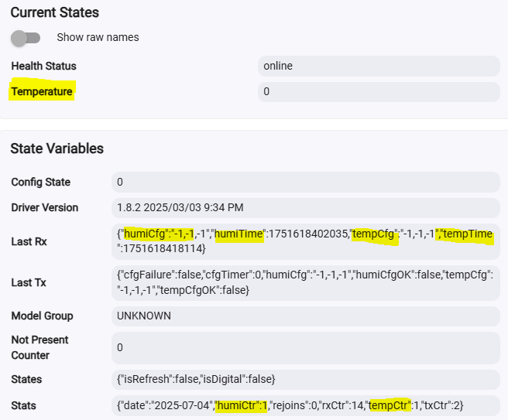
Task: Toggle the Show raw names switch
Action: click(x=26, y=38)
